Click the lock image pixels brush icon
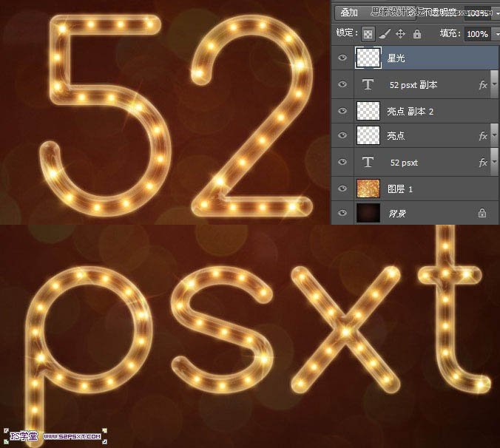 coord(385,34)
